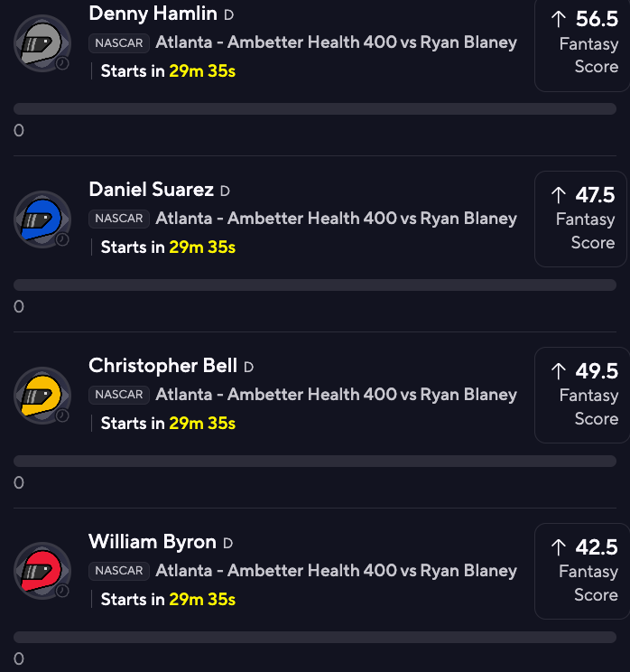The image size is (630, 672).
Task: Click Christopher Bell's progress bar
Action: pyautogui.click(x=315, y=462)
